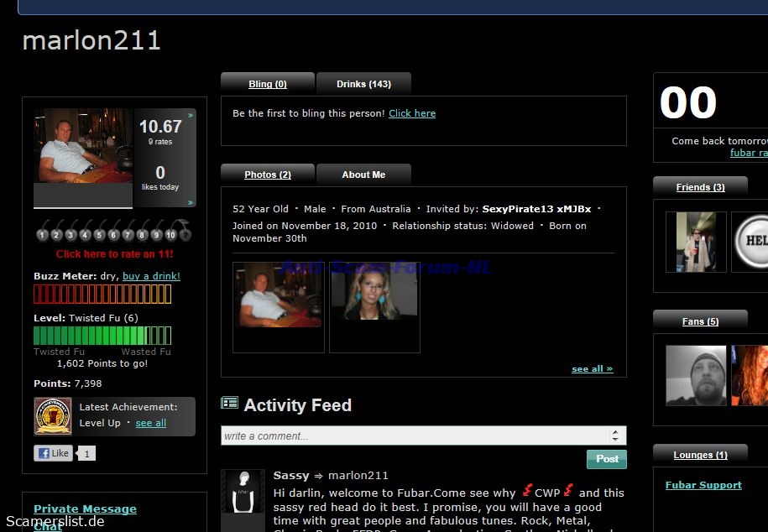Open the first fan's avatar
The image size is (768, 532).
pyautogui.click(x=696, y=375)
